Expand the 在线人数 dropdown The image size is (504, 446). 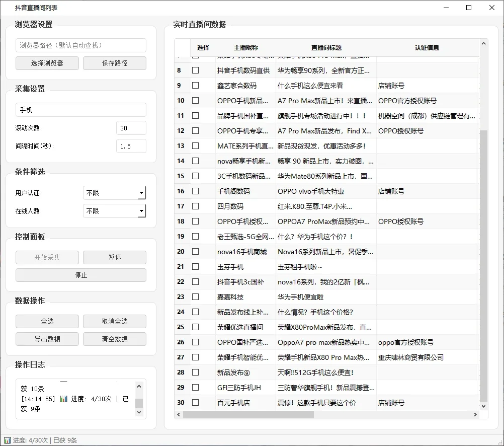[114, 211]
